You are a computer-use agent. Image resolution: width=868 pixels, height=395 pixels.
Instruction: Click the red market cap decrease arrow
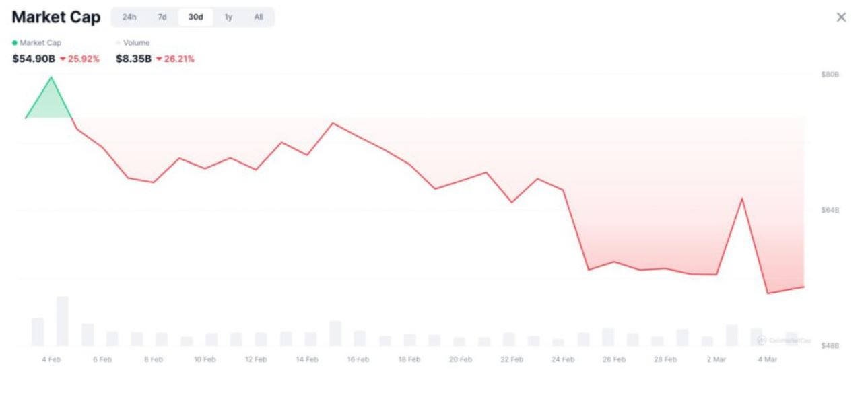tap(63, 59)
